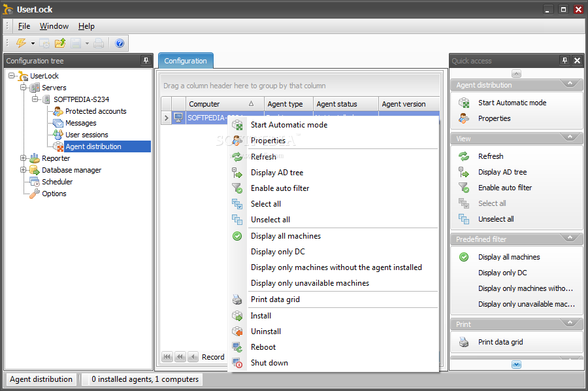Expand the Database manager tree node
The width and height of the screenshot is (588, 391).
pyautogui.click(x=24, y=169)
